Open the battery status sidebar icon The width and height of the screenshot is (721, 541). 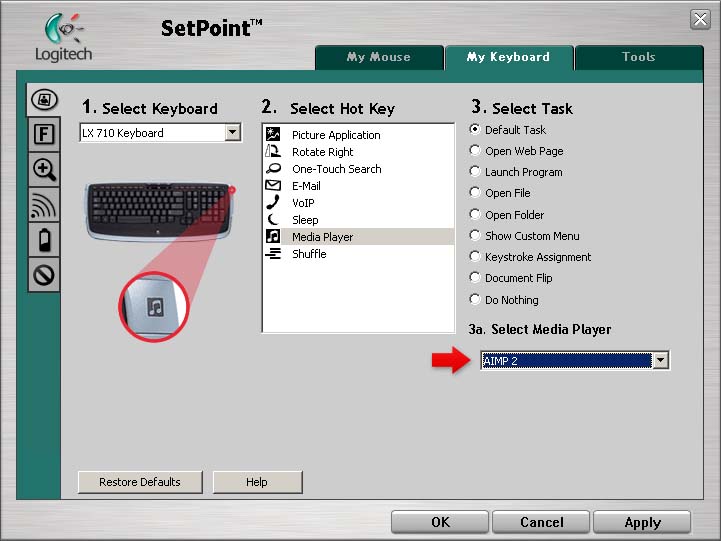(x=45, y=239)
